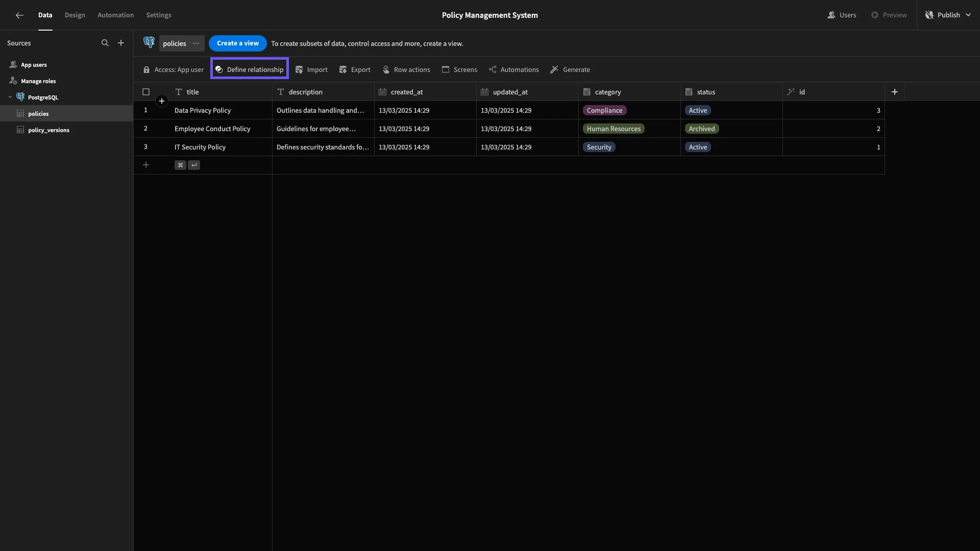Select 'Data Privacy Policy' title cell
Screen dimensions: 980x551
(220, 110)
